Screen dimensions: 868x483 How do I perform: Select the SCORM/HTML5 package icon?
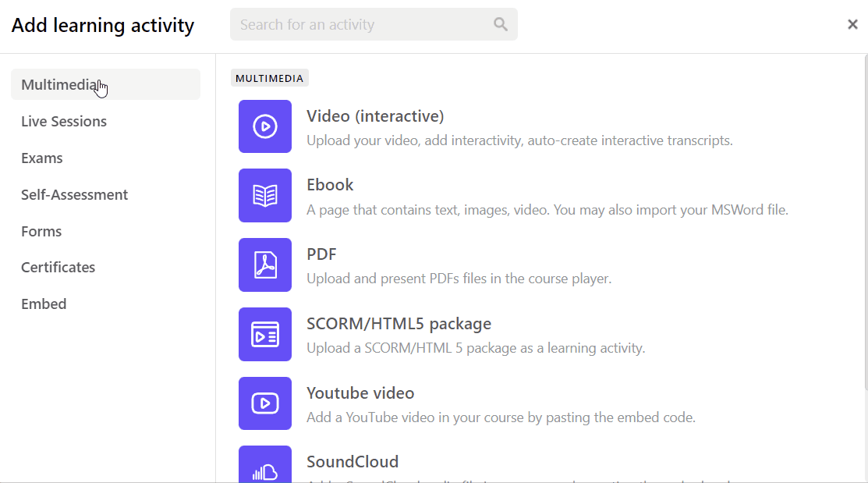click(265, 334)
